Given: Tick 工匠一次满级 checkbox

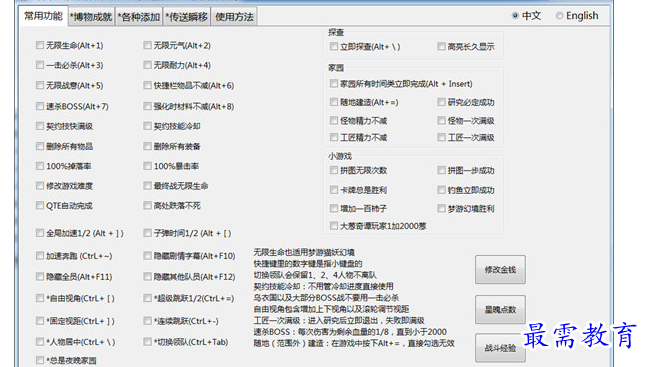Looking at the screenshot, I should tap(441, 137).
